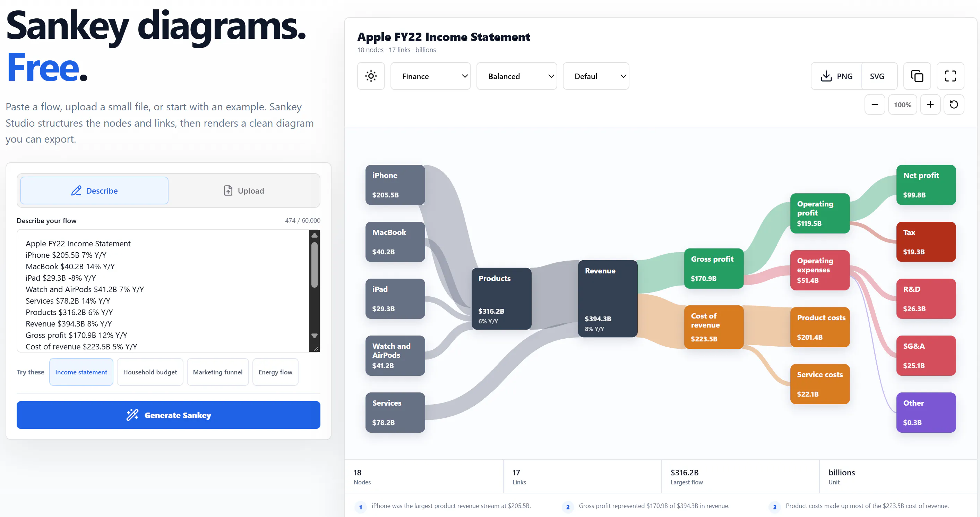
Task: Click the 100% zoom level indicator
Action: pyautogui.click(x=902, y=105)
